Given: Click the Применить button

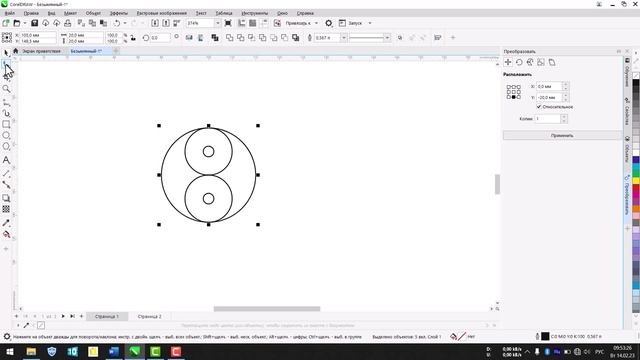Looking at the screenshot, I should click(x=562, y=135).
